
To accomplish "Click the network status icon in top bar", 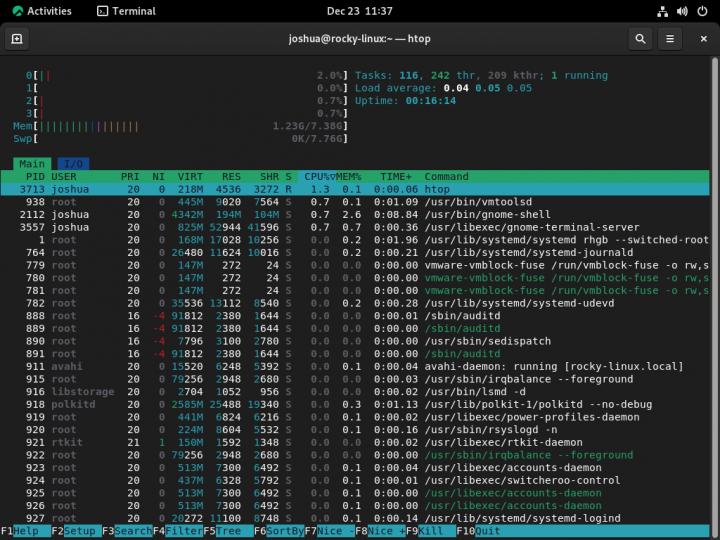I will (x=662, y=11).
